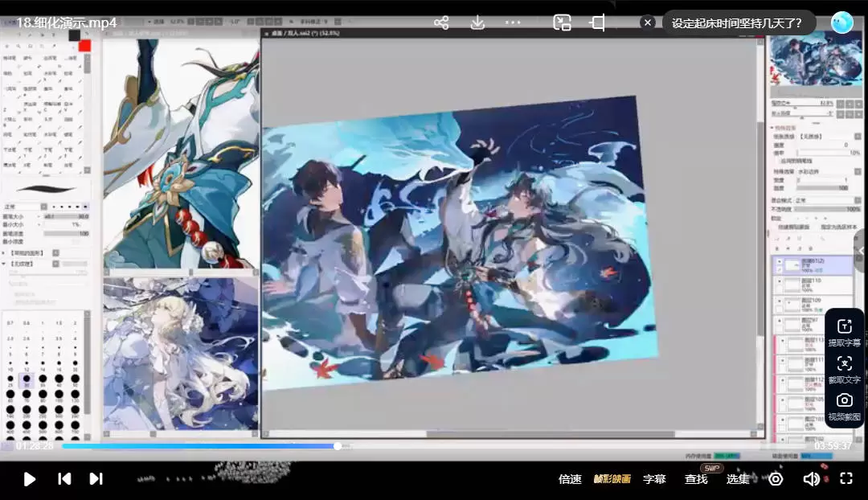Skip to the next video
This screenshot has width=868, height=500.
point(96,479)
